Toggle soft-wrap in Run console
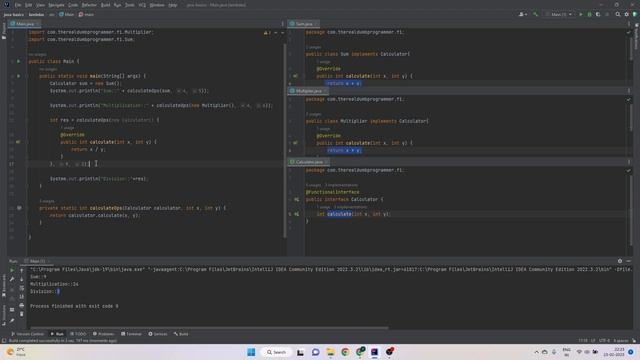Image resolution: width=640 pixels, height=360 pixels. click(x=22, y=288)
